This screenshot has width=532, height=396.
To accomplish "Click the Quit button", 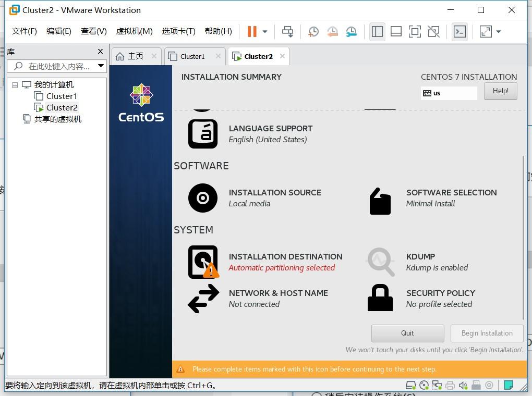I will 407,333.
